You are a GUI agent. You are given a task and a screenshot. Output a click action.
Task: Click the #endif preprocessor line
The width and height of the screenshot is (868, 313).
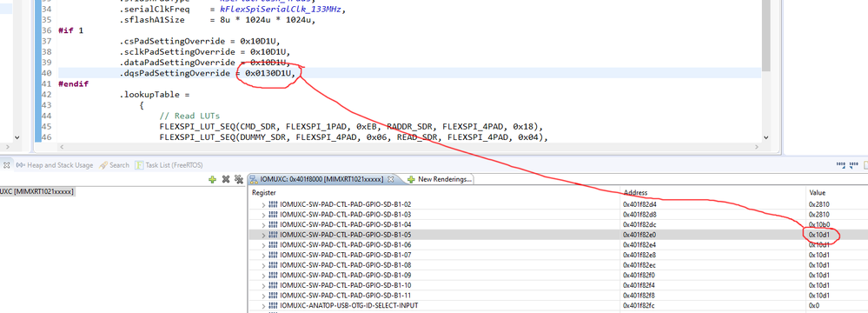(73, 83)
